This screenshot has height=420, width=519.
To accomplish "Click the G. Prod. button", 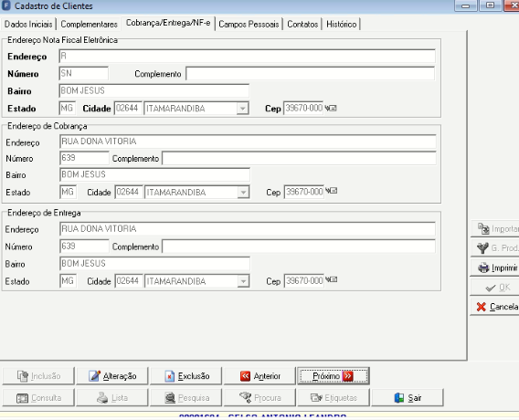I will (495, 248).
